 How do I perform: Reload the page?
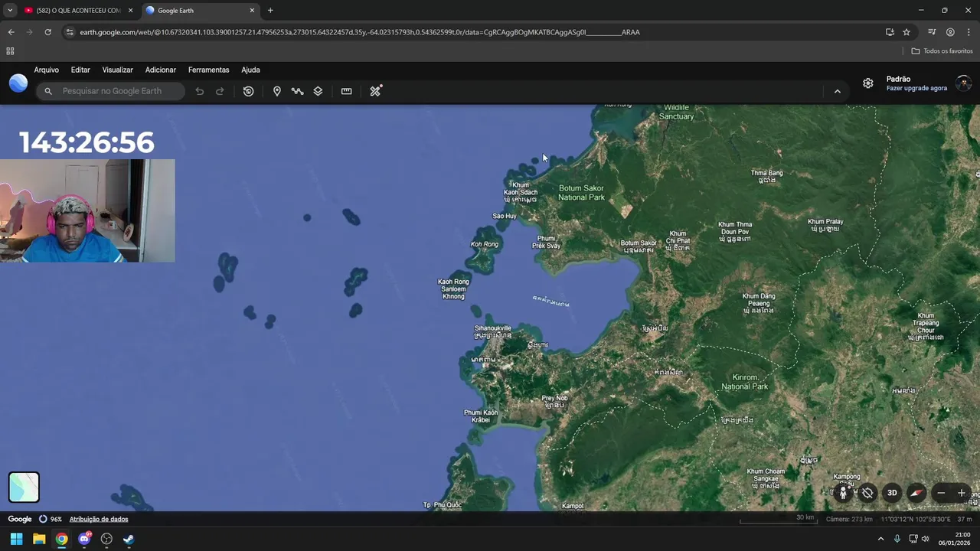coord(47,32)
